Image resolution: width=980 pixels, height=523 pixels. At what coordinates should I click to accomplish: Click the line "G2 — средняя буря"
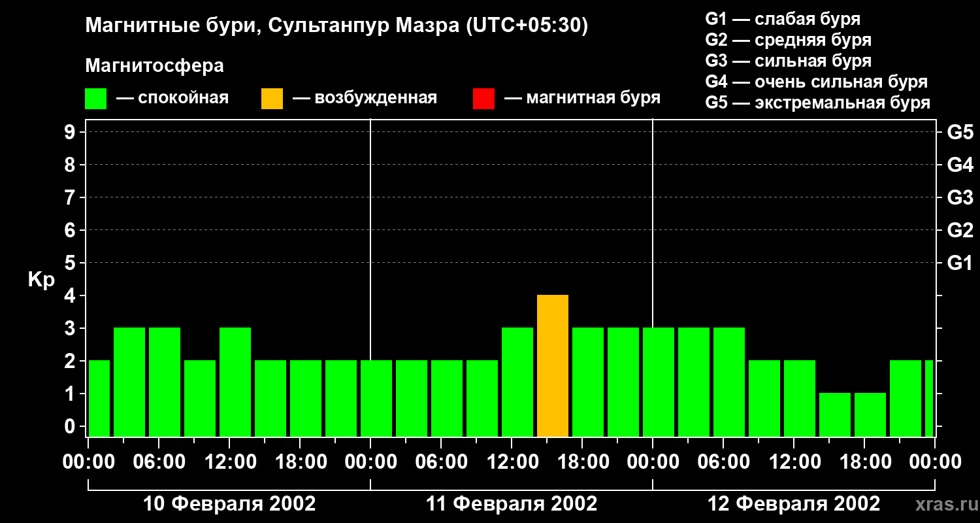[789, 40]
